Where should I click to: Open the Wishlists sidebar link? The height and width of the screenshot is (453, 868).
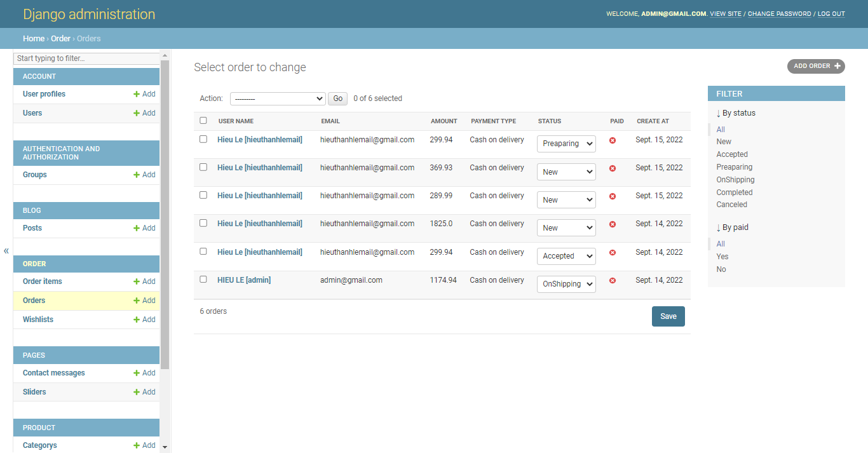(x=38, y=320)
